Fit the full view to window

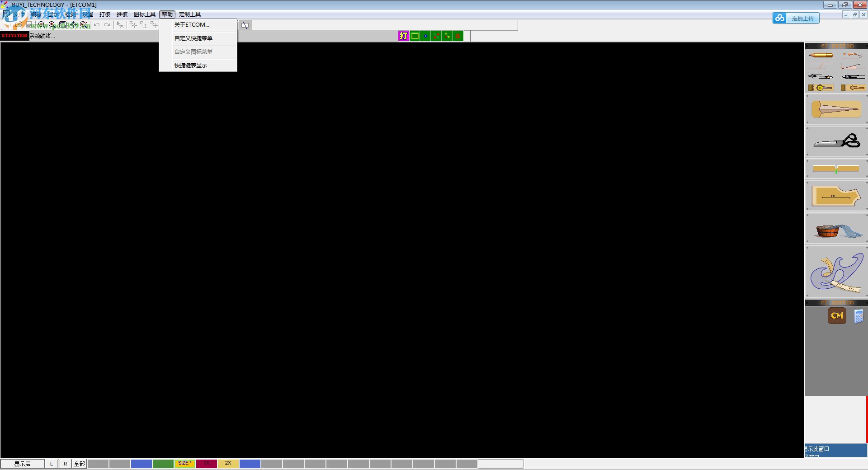point(63,25)
